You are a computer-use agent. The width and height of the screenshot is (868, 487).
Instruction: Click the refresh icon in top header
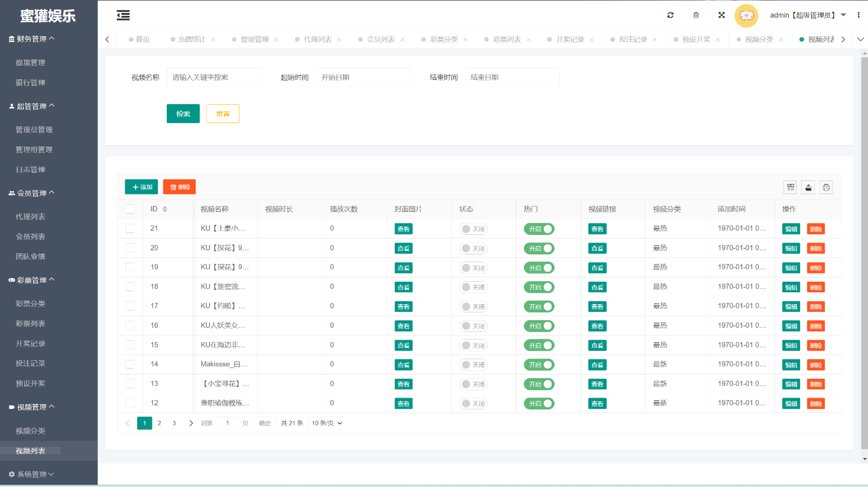(671, 15)
